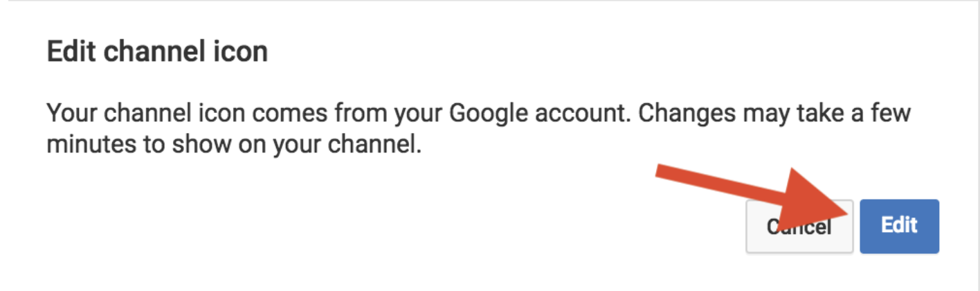Click the word "take" in the description
This screenshot has height=291, width=980.
pos(814,113)
